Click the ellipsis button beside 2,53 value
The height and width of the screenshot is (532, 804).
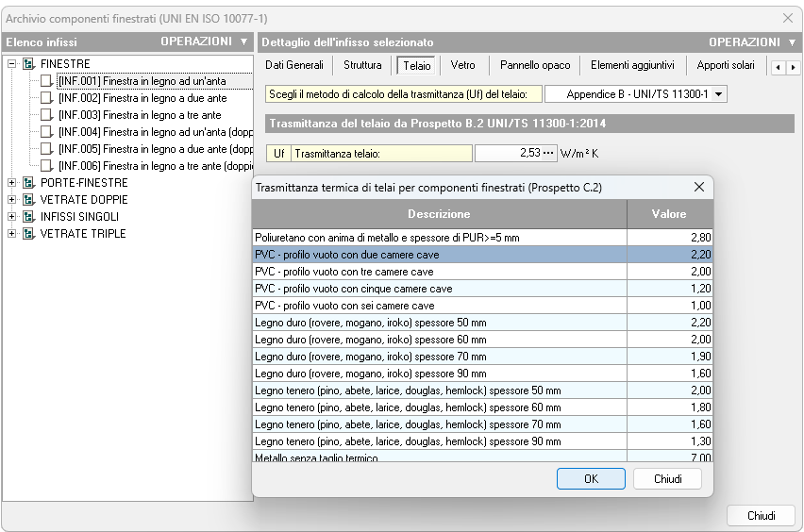(x=550, y=153)
